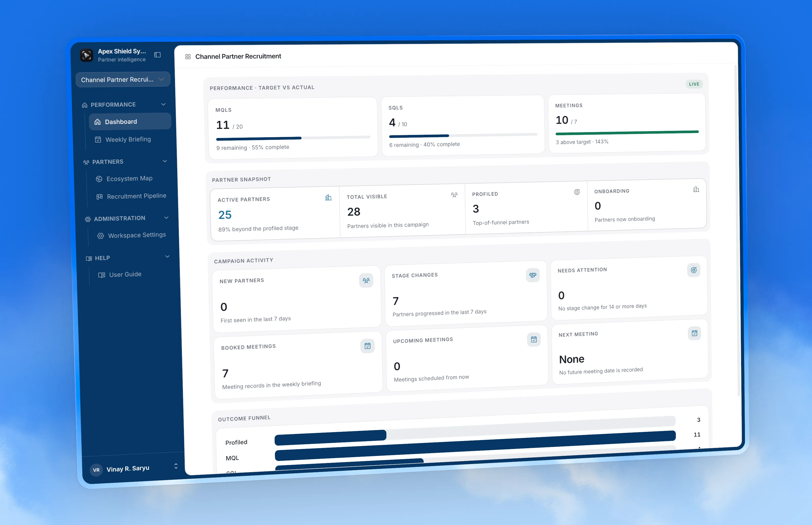
Task: Click '3 above target · 143%' text
Action: (x=582, y=142)
